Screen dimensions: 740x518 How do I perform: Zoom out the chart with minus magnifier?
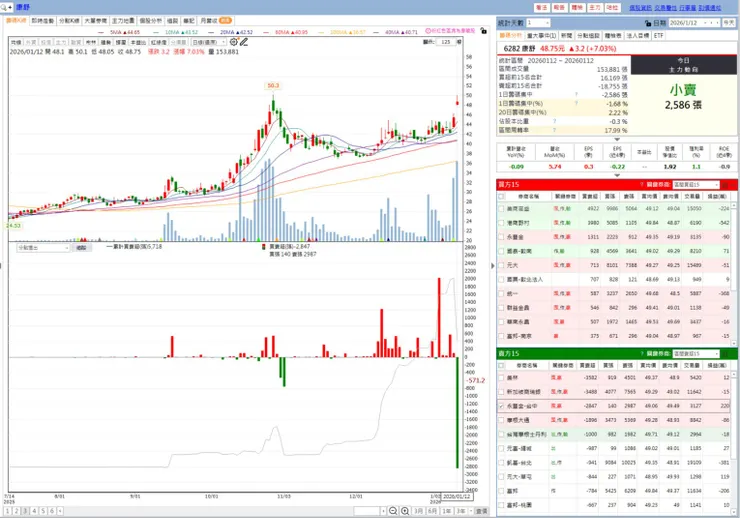click(x=393, y=511)
